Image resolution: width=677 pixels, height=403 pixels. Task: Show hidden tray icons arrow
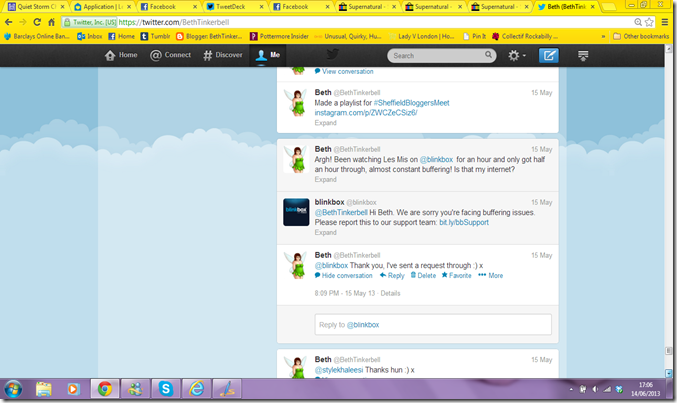point(571,390)
